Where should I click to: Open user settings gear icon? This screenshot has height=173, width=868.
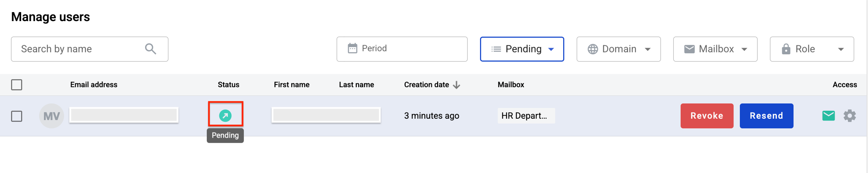coord(850,116)
